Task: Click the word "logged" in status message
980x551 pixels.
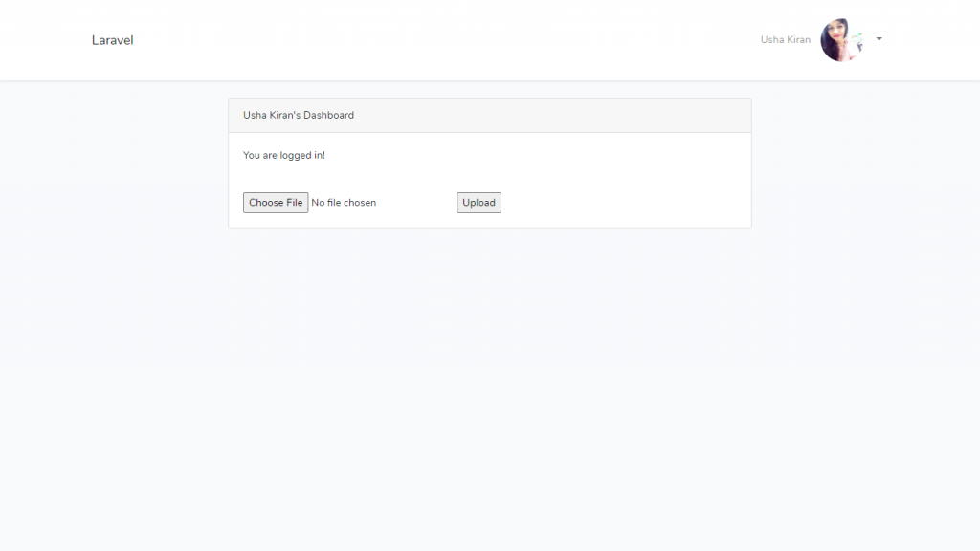Action: click(296, 155)
